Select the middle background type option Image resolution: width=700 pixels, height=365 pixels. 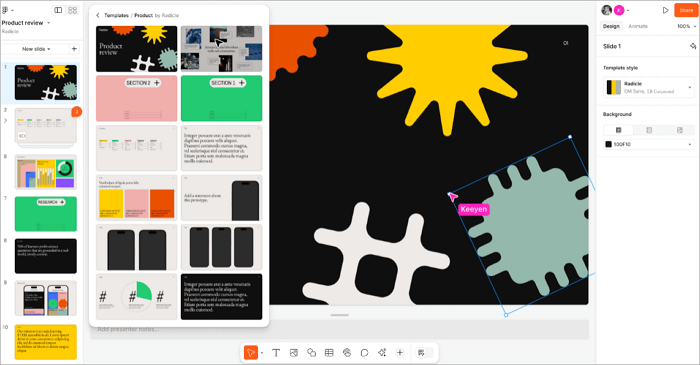coord(649,130)
